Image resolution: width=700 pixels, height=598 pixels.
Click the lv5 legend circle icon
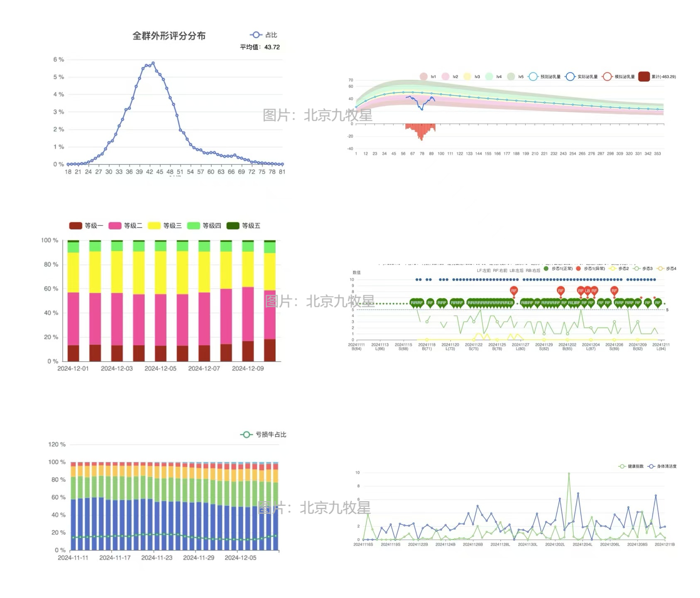pyautogui.click(x=511, y=76)
